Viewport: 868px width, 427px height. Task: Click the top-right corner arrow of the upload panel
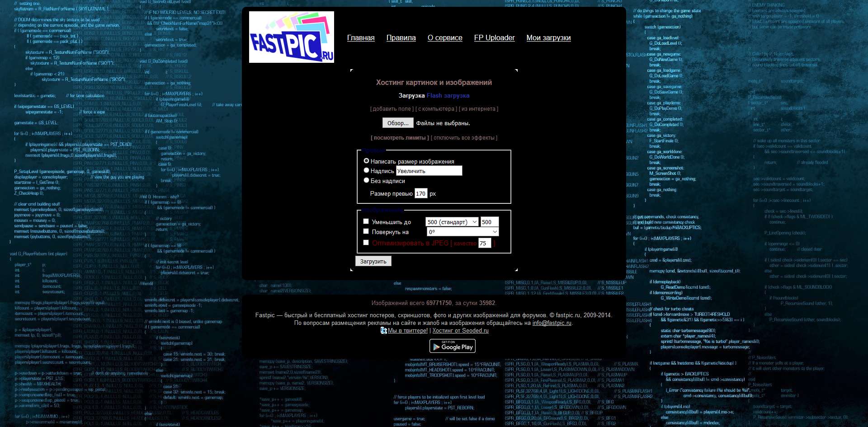click(516, 70)
